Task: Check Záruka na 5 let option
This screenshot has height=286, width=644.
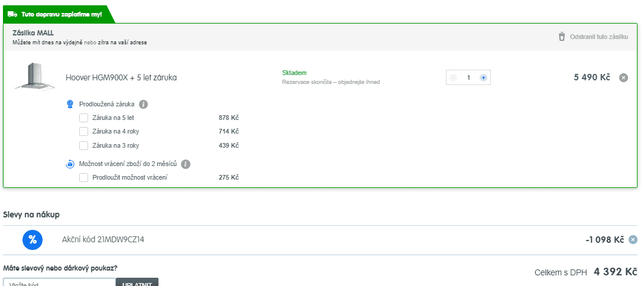Action: pos(84,118)
